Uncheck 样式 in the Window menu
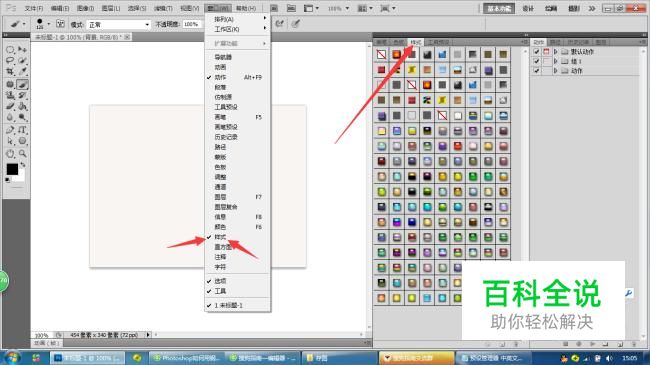 pyautogui.click(x=238, y=237)
